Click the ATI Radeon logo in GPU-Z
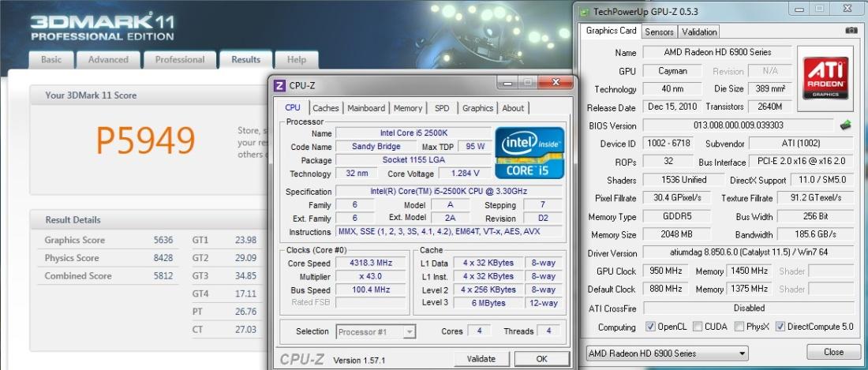868x370 pixels. tap(826, 78)
